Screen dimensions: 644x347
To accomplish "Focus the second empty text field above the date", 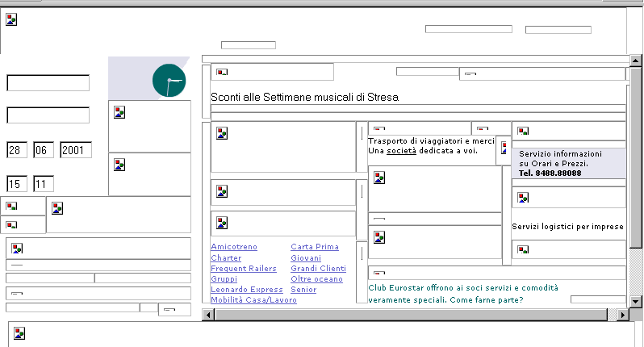I will (x=48, y=115).
